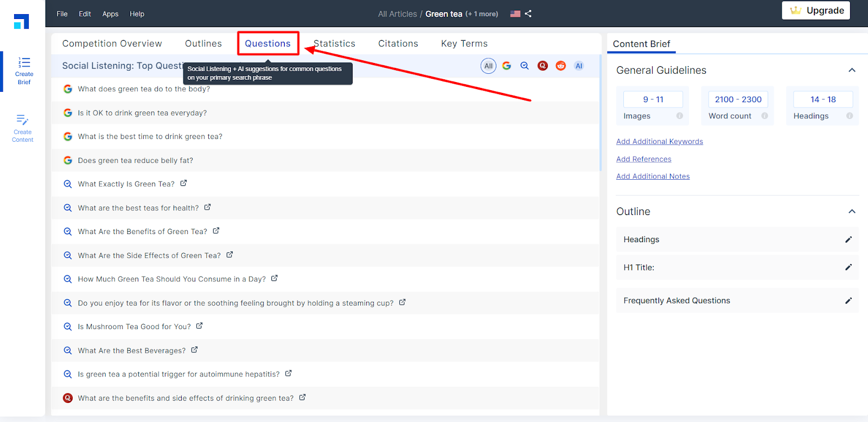Open the Create Content sidebar item
The image size is (868, 422).
(x=23, y=129)
